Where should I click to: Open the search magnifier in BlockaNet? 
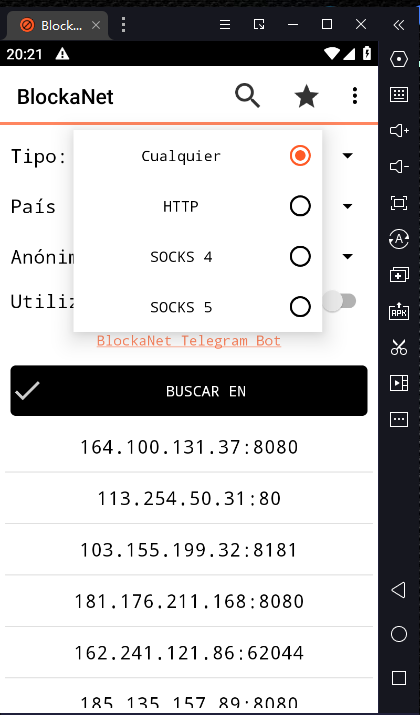(247, 96)
